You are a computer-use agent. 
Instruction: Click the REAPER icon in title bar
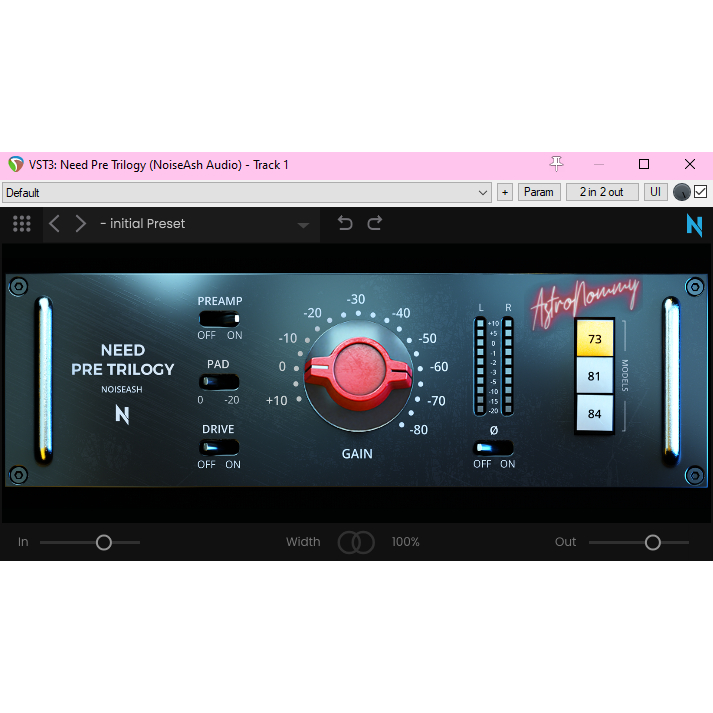pyautogui.click(x=15, y=165)
